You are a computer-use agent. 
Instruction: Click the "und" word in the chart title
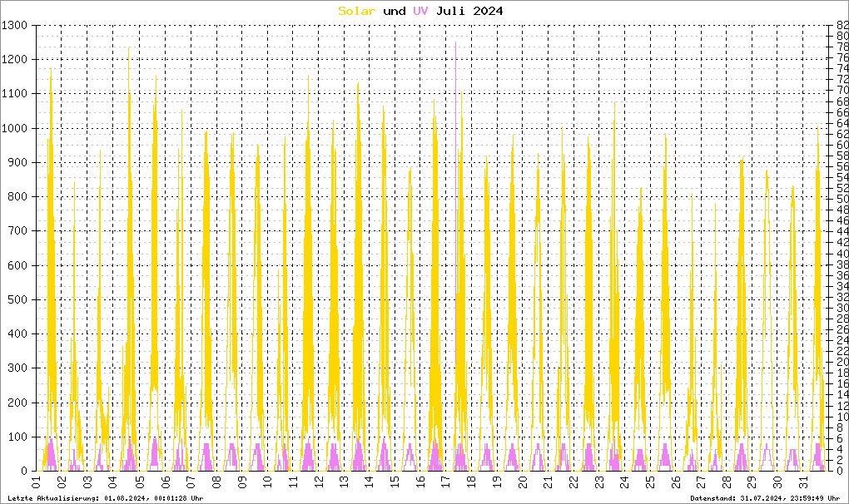pos(395,11)
